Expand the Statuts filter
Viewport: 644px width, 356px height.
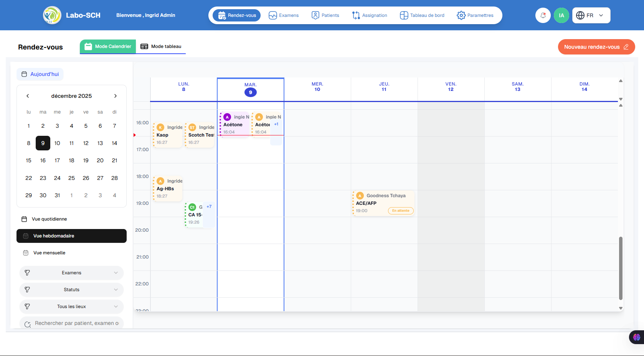[x=71, y=290]
